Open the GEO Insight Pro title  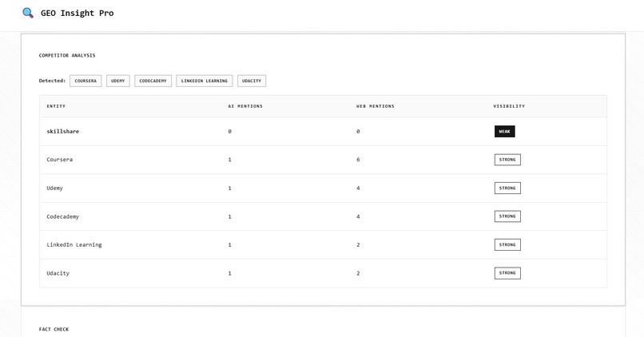click(x=77, y=13)
